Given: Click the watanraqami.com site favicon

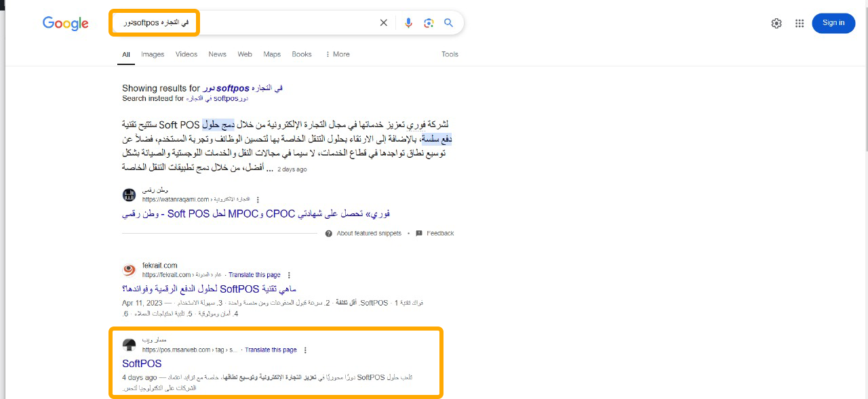Looking at the screenshot, I should click(x=129, y=195).
